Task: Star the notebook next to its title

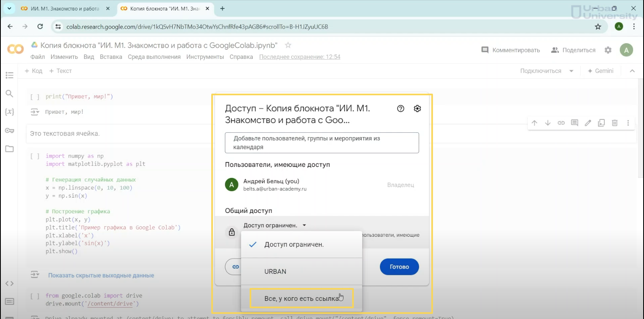Action: tap(288, 45)
